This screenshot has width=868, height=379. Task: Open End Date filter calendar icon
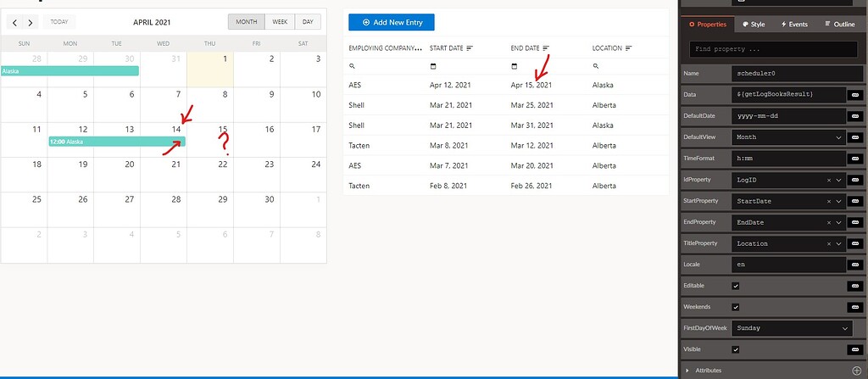(x=514, y=66)
